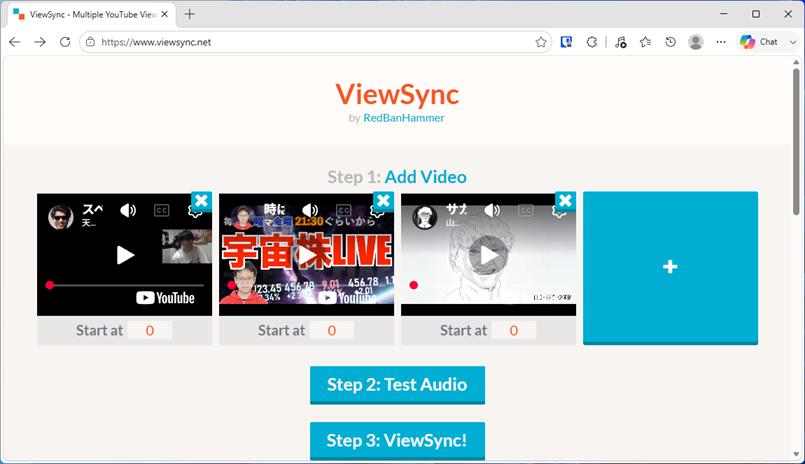
Task: Click the first video's title text スペ
Action: click(x=92, y=209)
